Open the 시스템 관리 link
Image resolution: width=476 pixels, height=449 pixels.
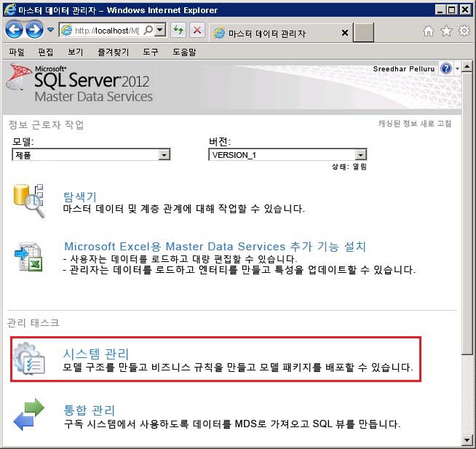click(96, 354)
